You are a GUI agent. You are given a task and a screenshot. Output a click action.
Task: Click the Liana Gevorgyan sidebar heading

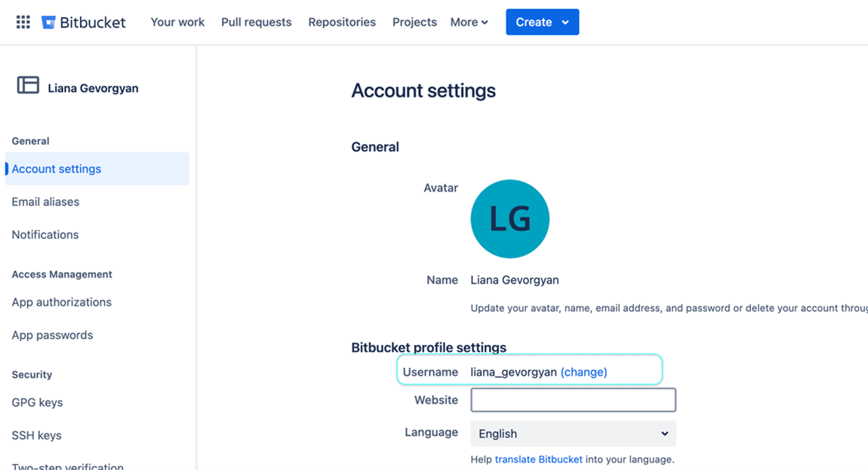93,88
